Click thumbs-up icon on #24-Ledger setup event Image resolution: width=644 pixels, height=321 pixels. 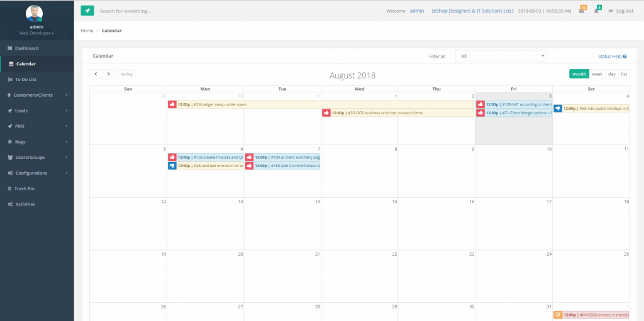click(172, 104)
